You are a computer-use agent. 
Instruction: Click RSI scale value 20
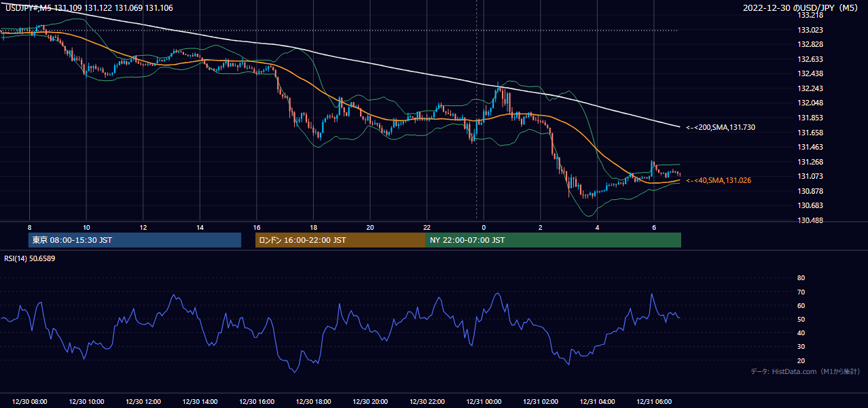801,360
